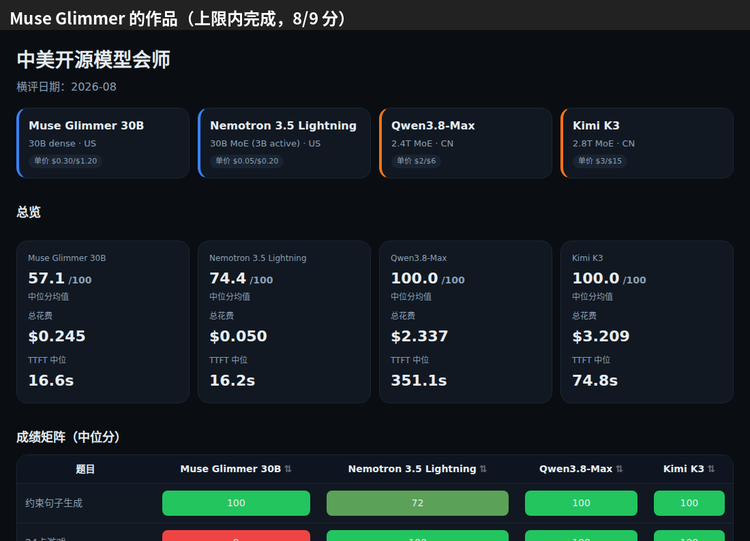Click Nemotron score 72 cell
This screenshot has height=541, width=750.
(418, 503)
